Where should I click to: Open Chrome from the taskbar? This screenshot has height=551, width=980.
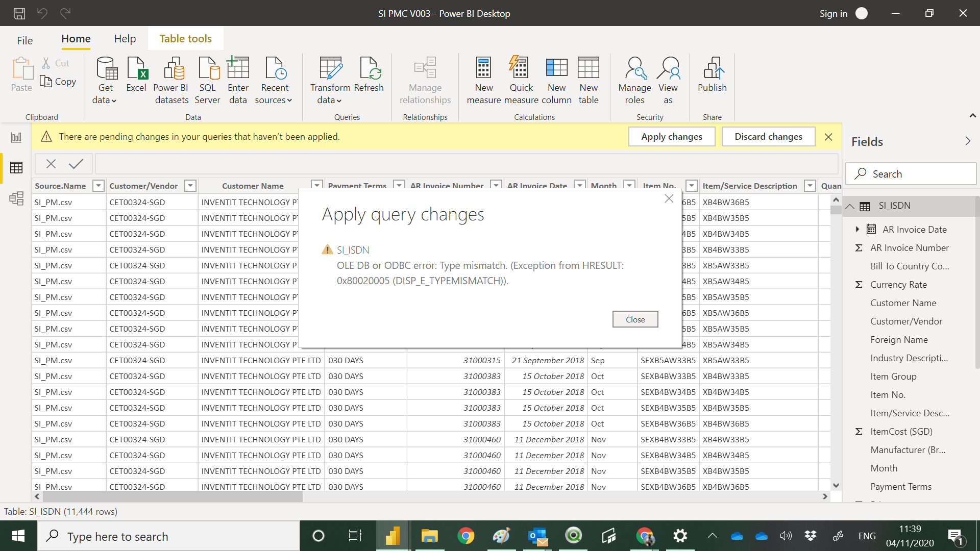[465, 536]
